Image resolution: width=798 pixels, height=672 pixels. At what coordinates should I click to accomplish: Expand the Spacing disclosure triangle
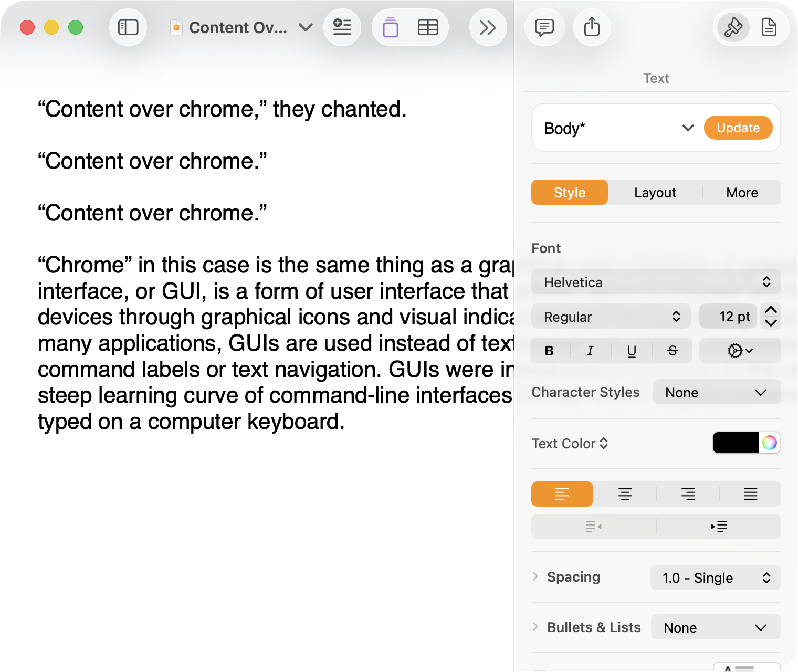pyautogui.click(x=535, y=576)
